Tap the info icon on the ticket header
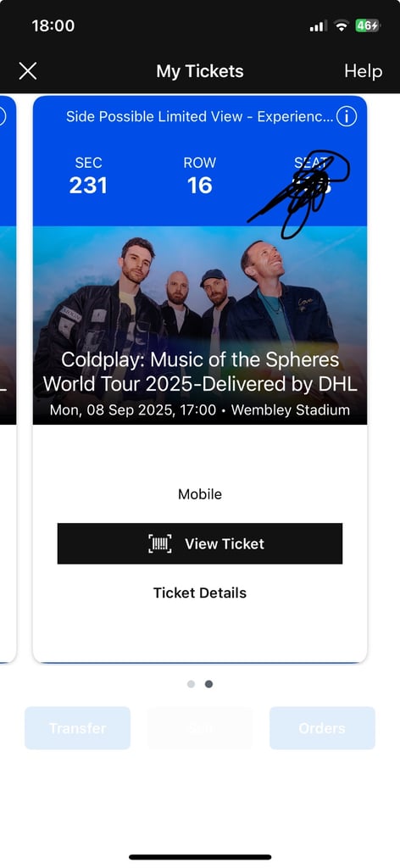 click(347, 117)
